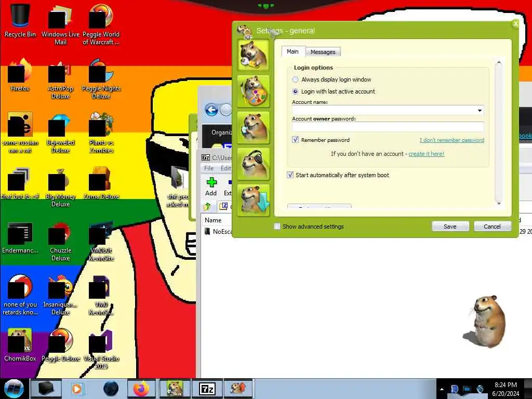Select Always display login window
The image size is (532, 399).
point(295,79)
